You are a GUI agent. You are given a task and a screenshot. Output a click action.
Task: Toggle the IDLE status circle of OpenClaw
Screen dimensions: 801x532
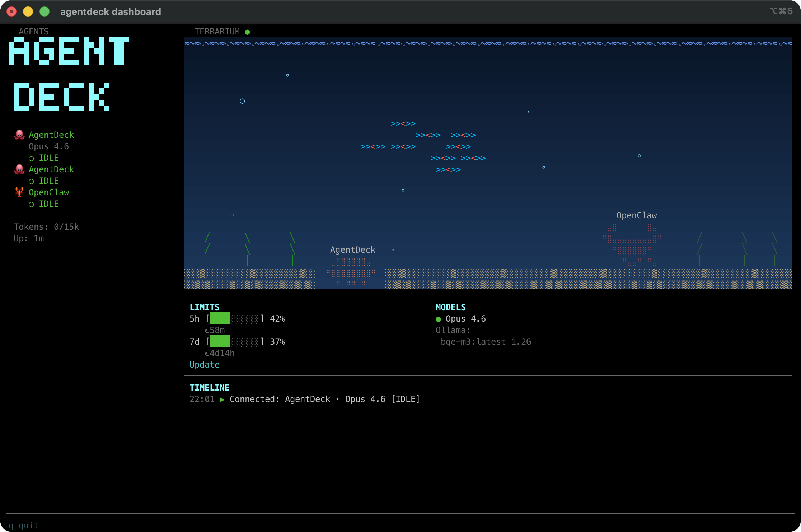point(32,204)
